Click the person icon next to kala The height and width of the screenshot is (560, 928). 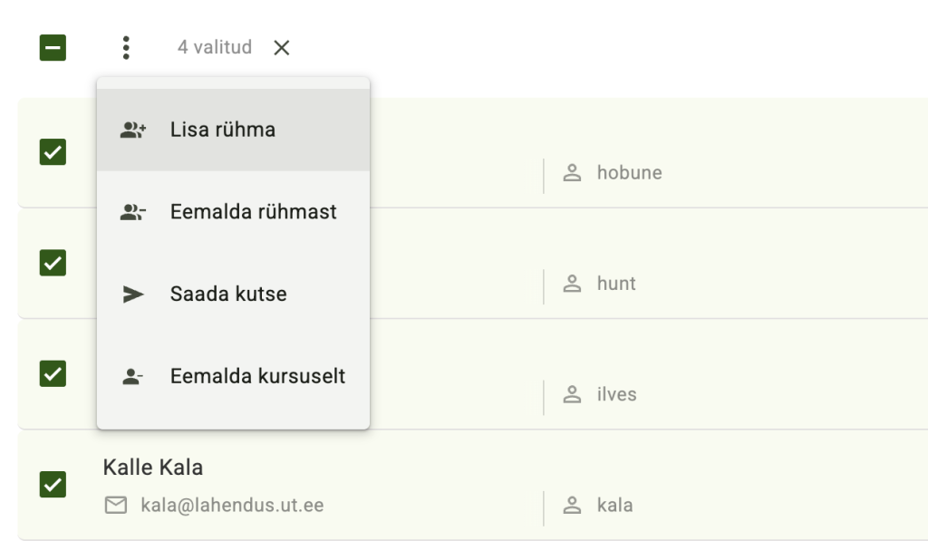point(572,505)
